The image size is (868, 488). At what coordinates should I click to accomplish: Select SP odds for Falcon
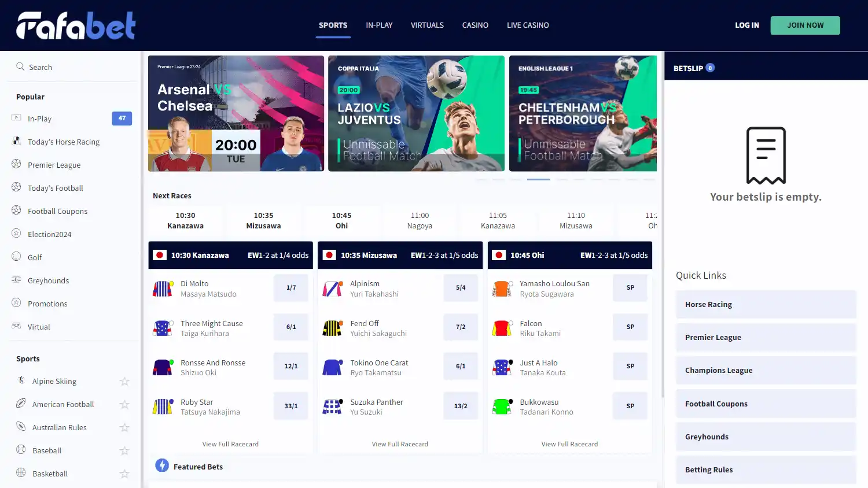pyautogui.click(x=630, y=327)
